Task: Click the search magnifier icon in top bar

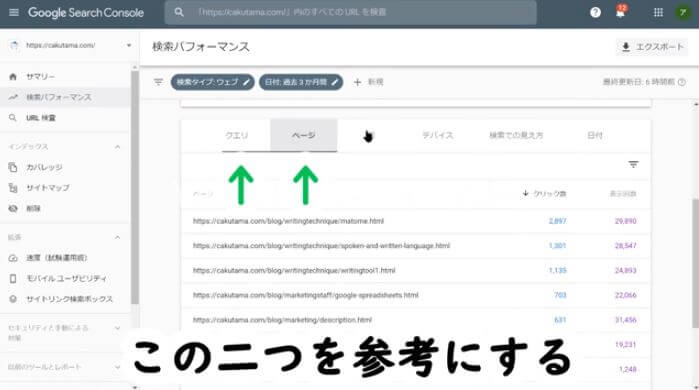Action: pos(179,12)
